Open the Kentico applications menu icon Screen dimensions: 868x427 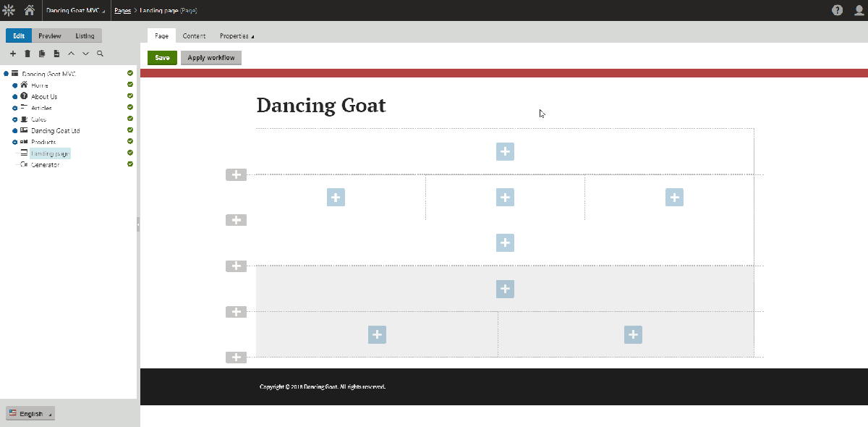point(8,9)
